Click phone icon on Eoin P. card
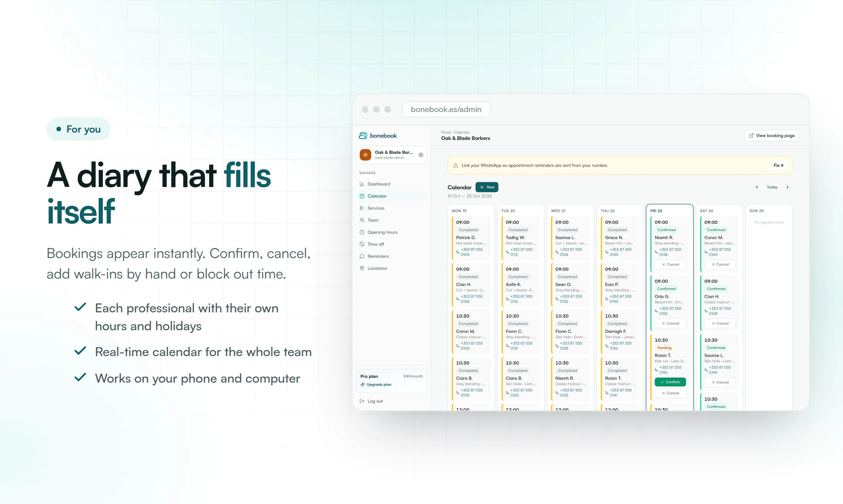Screen dimensions: 843x504 [x=607, y=298]
